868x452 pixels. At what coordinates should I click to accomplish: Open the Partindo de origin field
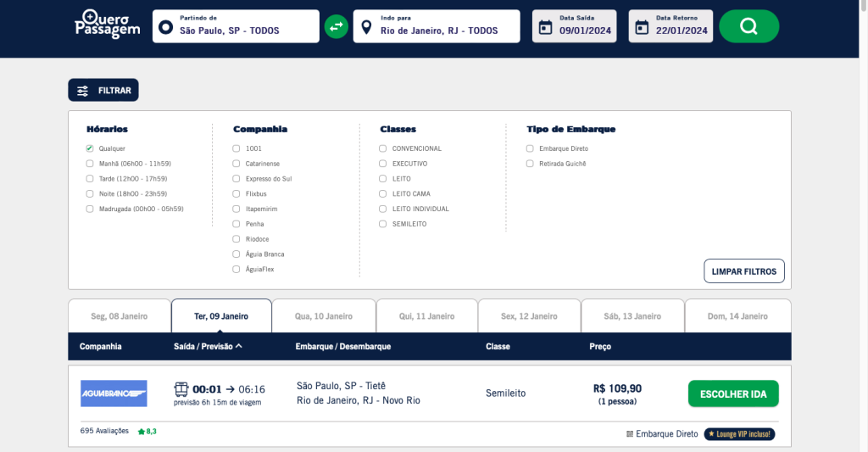[236, 26]
